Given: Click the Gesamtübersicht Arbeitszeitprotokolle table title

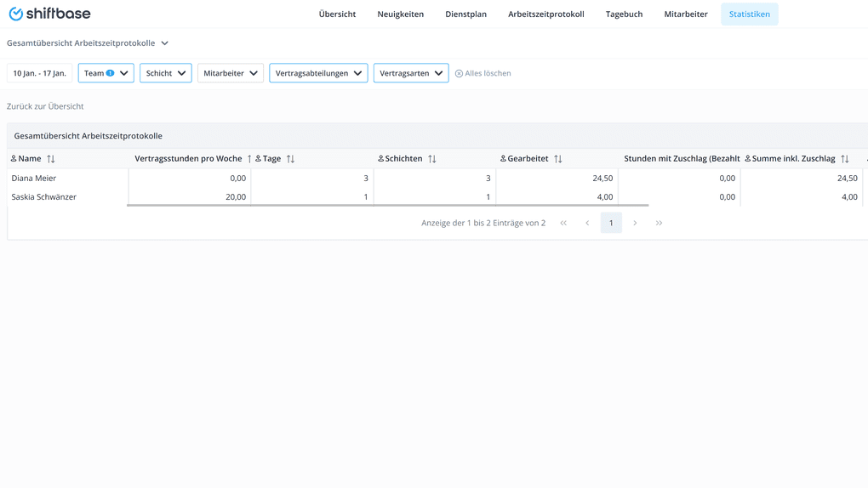Looking at the screenshot, I should click(88, 135).
